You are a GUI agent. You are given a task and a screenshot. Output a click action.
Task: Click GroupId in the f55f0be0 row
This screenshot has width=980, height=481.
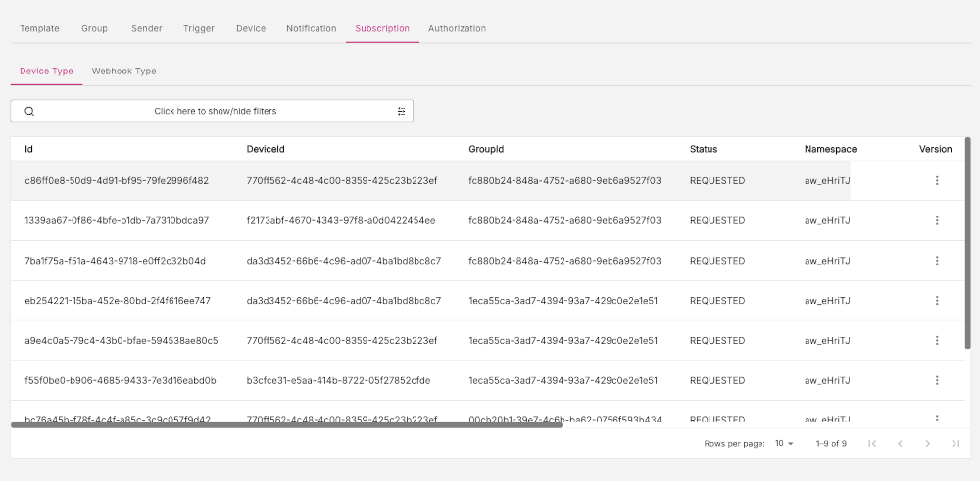(x=563, y=381)
